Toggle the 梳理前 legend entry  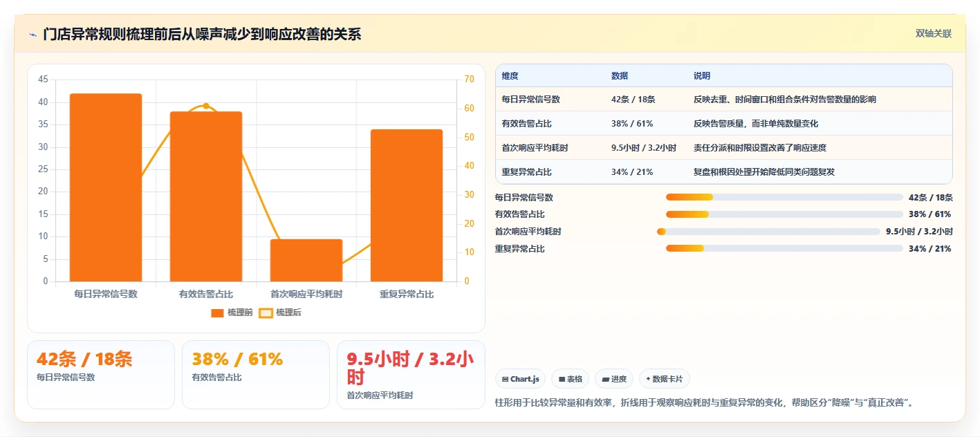232,313
